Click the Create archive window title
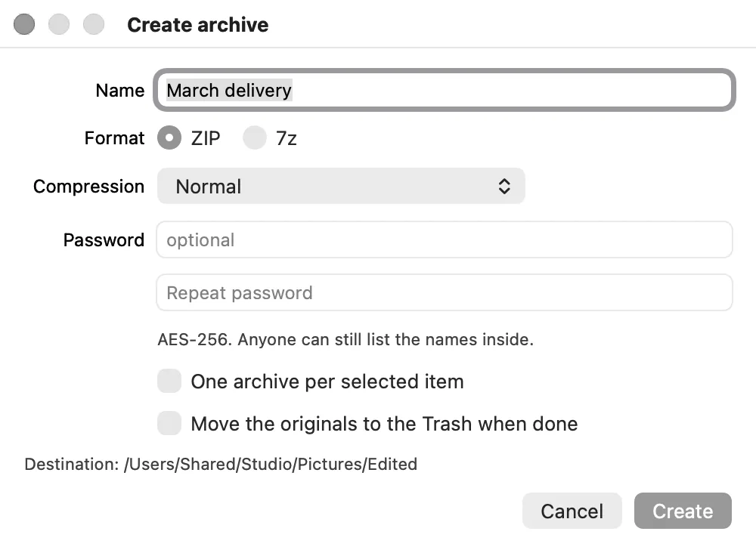The height and width of the screenshot is (553, 756). pyautogui.click(x=197, y=25)
